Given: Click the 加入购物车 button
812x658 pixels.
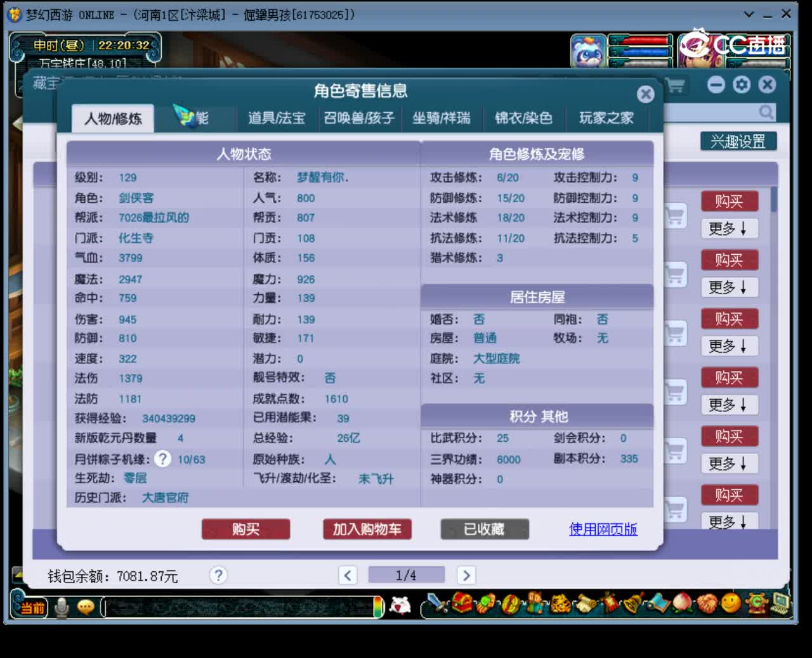Looking at the screenshot, I should (x=367, y=529).
